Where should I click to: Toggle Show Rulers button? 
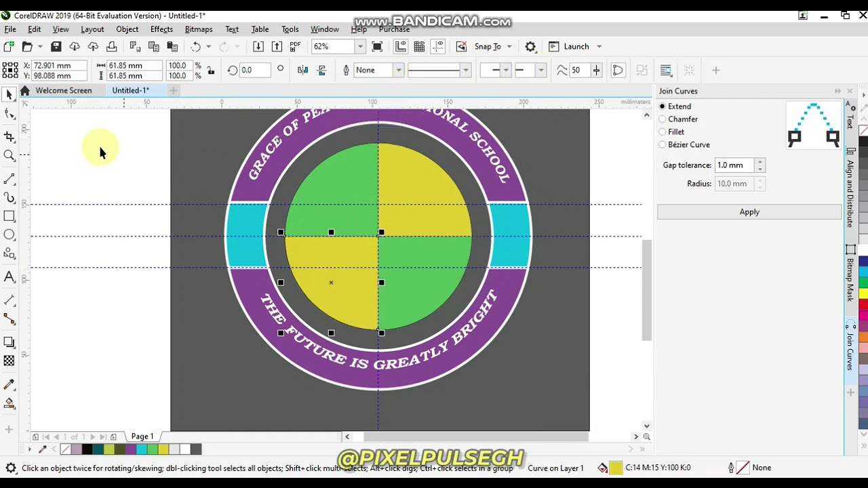pos(401,46)
